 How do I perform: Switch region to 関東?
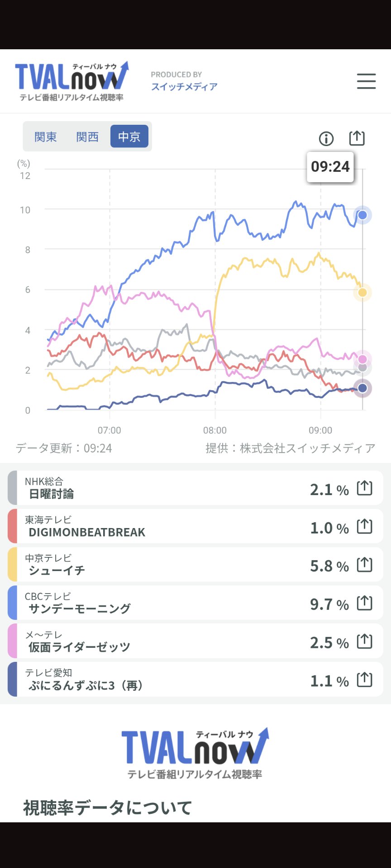click(46, 137)
